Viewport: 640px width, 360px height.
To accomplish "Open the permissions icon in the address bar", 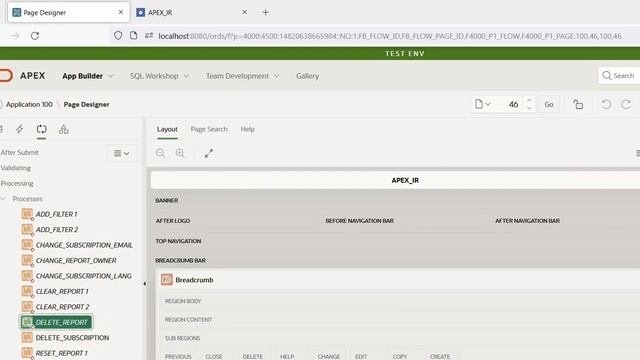I will tap(149, 36).
